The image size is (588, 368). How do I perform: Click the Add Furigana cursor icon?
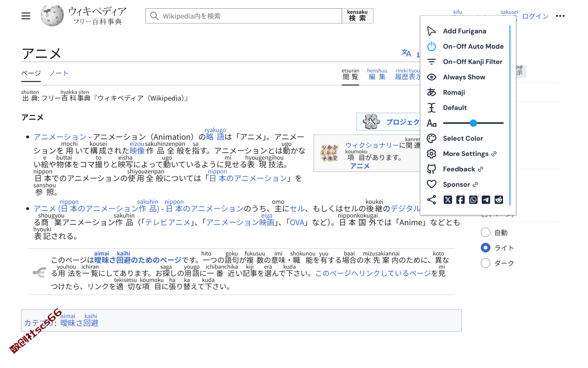coord(431,31)
